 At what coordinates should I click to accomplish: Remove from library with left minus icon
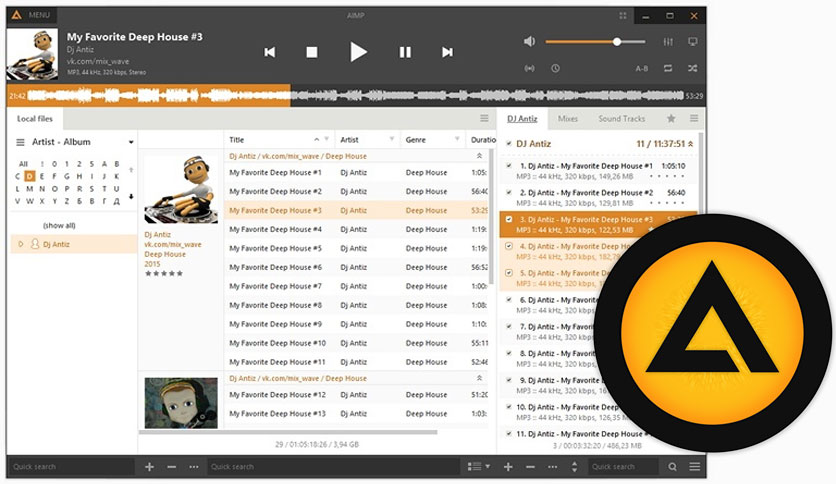pos(171,467)
